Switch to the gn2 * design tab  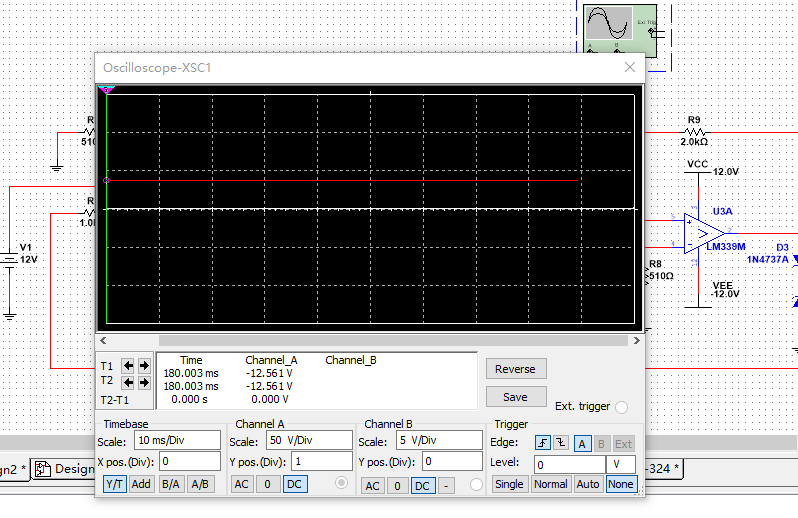coord(13,469)
